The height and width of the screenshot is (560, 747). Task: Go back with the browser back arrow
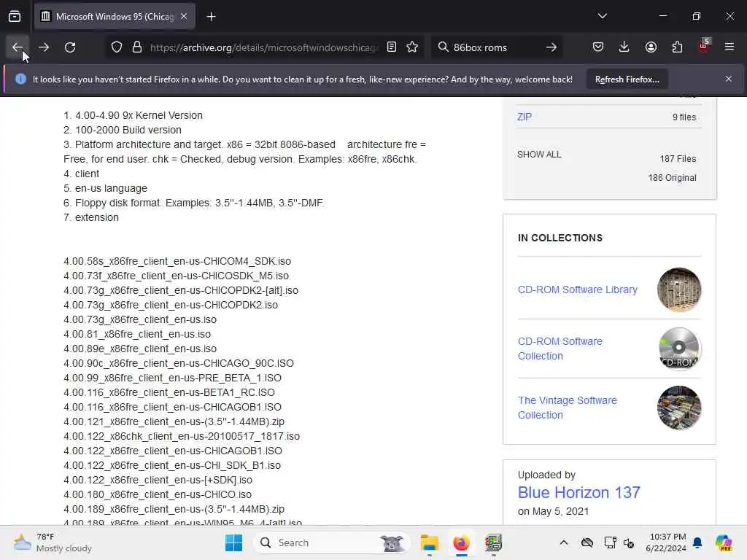[x=18, y=47]
